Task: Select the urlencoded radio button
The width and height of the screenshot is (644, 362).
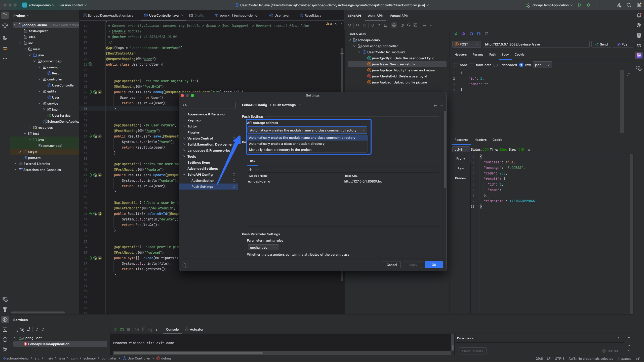Action: (496, 65)
